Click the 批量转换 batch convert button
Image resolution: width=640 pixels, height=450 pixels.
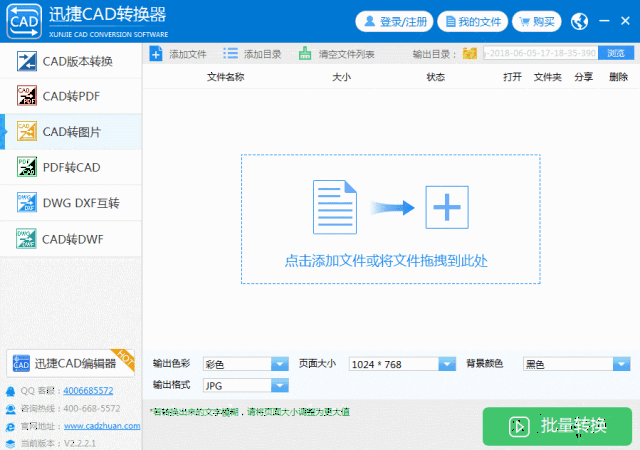557,426
